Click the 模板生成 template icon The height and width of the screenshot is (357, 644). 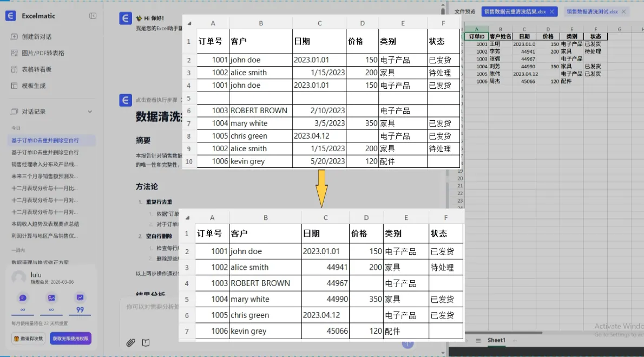[x=14, y=86]
